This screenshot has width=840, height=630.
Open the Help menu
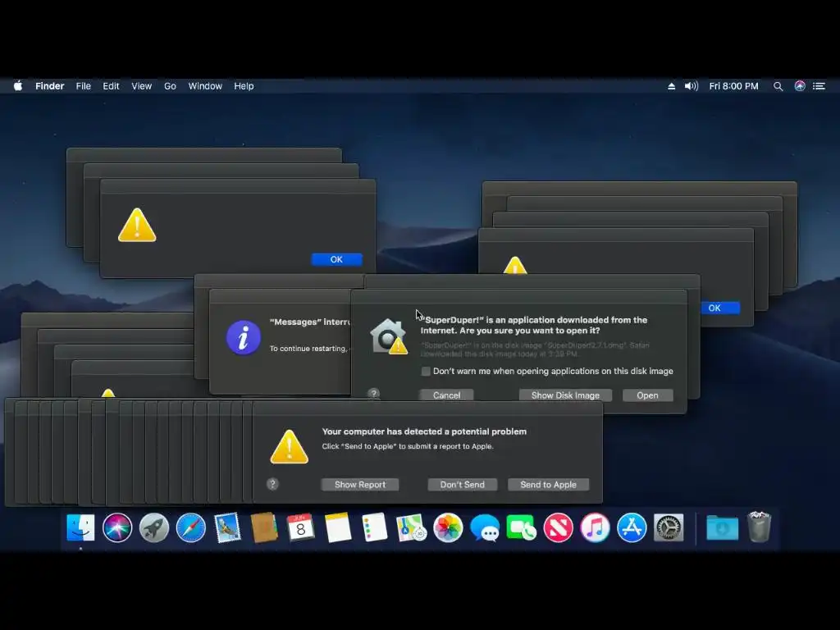tap(244, 86)
